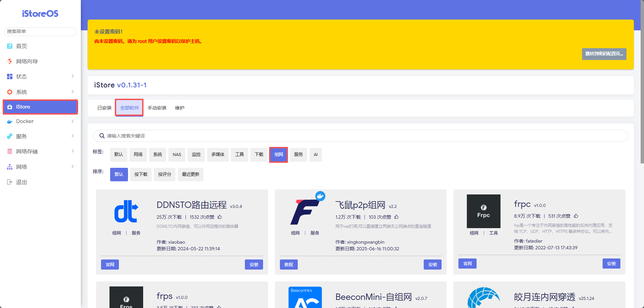Expand the 服务 menu chevron
Screen dimensions: 644x308
[73, 136]
